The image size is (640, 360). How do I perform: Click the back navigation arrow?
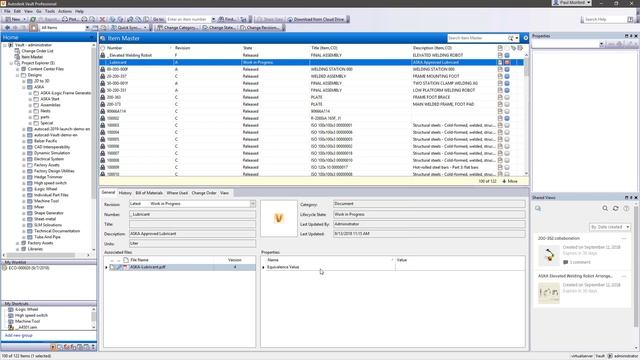[7, 28]
